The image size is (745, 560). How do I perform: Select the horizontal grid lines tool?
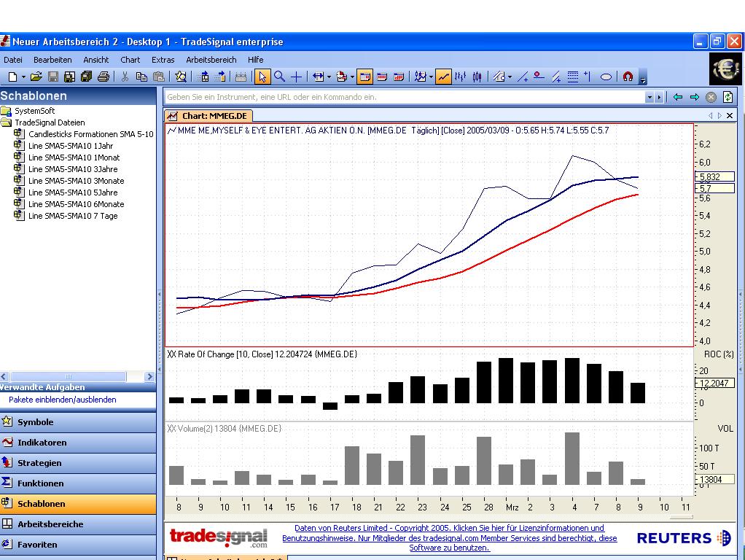(573, 77)
